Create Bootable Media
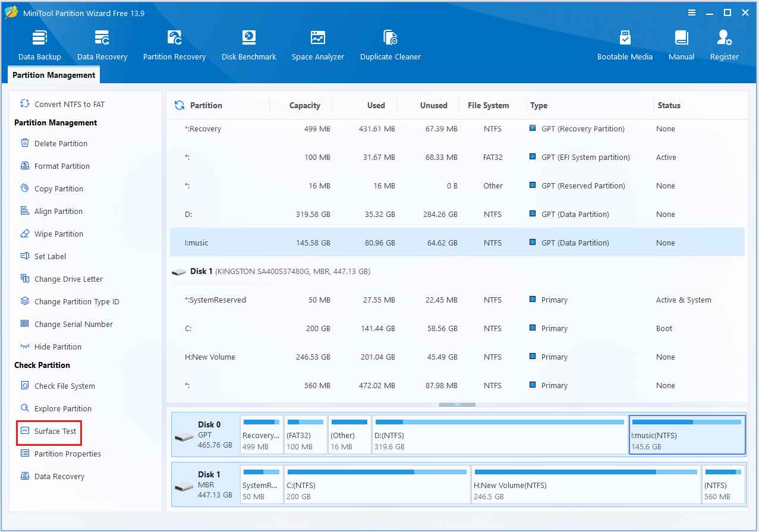This screenshot has height=532, width=759. click(625, 45)
